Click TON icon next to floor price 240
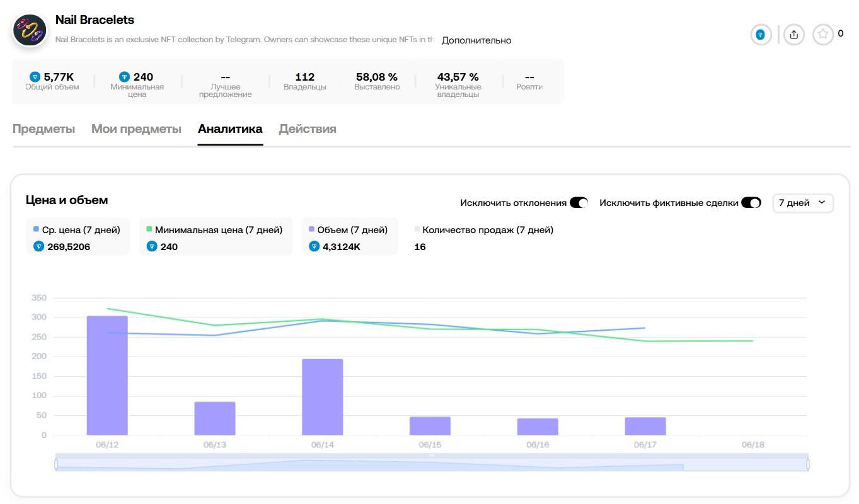The height and width of the screenshot is (504, 859). [124, 77]
